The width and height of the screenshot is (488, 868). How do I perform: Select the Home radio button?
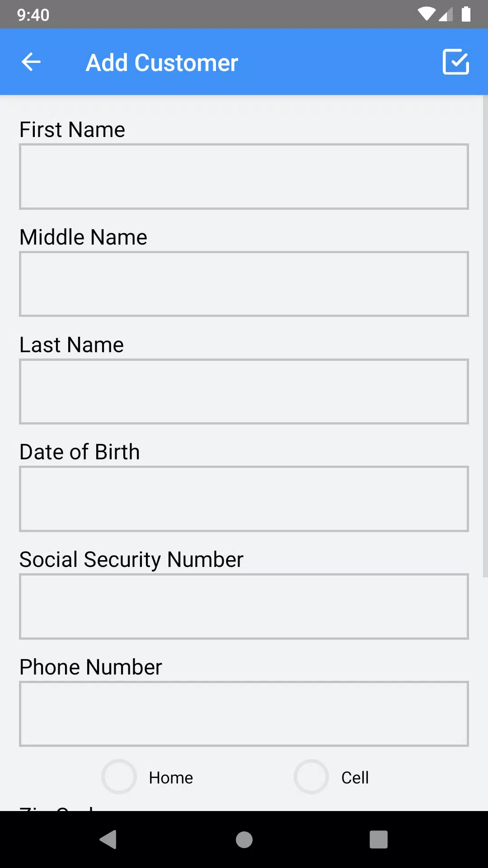pyautogui.click(x=119, y=777)
